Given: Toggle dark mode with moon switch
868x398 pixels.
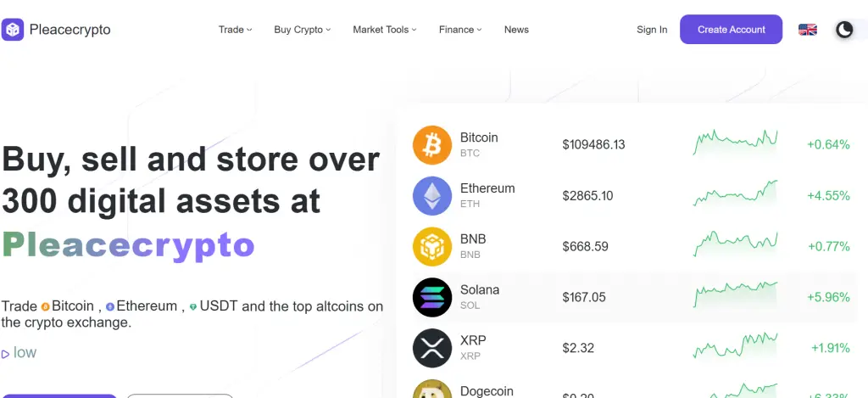Looking at the screenshot, I should click(844, 30).
